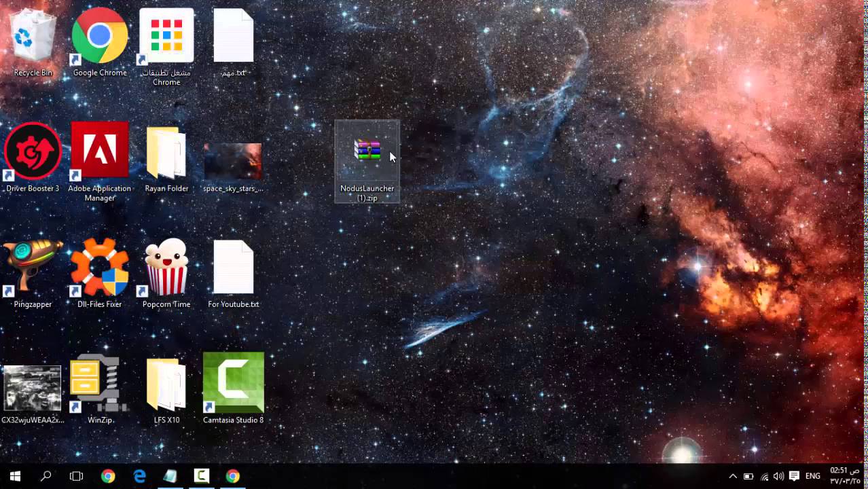The height and width of the screenshot is (489, 868).
Task: Click the "Driver Booster 3" label
Action: click(33, 188)
